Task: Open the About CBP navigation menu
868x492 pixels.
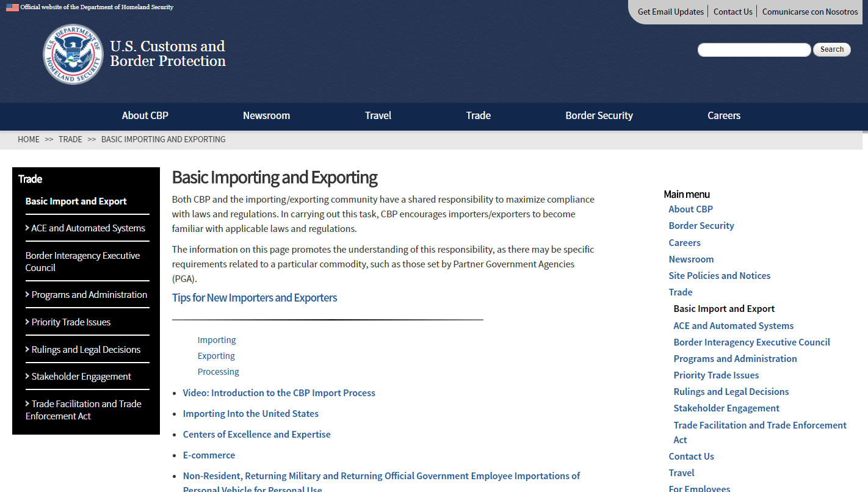Action: point(145,115)
